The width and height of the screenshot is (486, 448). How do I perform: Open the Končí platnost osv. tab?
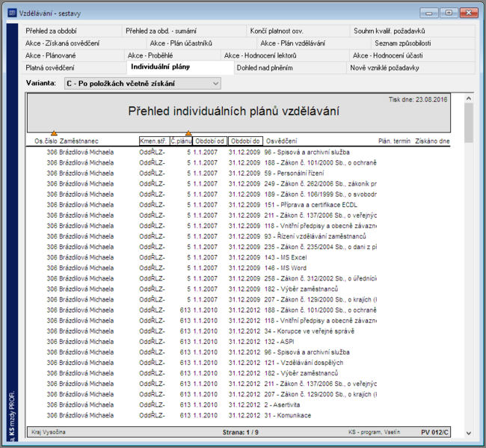click(277, 31)
